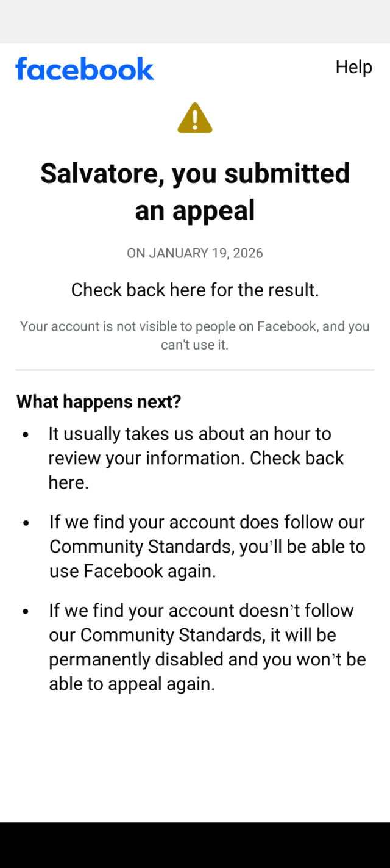Click the third bullet point dot
Screen dimensions: 390x868
(x=26, y=612)
